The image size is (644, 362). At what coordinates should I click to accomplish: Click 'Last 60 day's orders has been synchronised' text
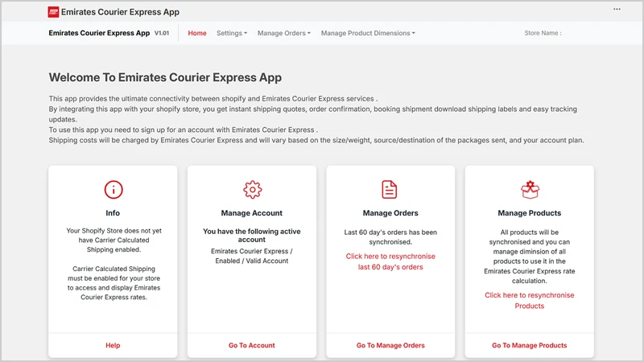[x=390, y=237]
